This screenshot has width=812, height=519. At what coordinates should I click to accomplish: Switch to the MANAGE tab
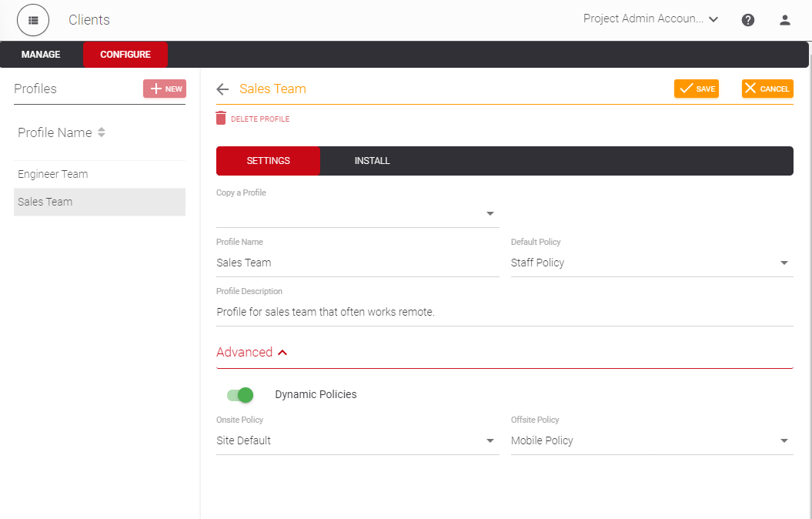(x=41, y=54)
